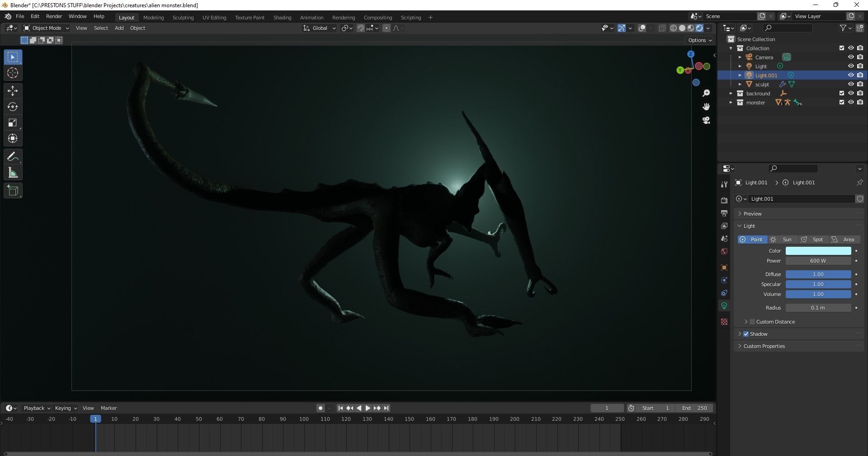Open the Texture properties tab
This screenshot has height=456, width=868.
(x=724, y=322)
